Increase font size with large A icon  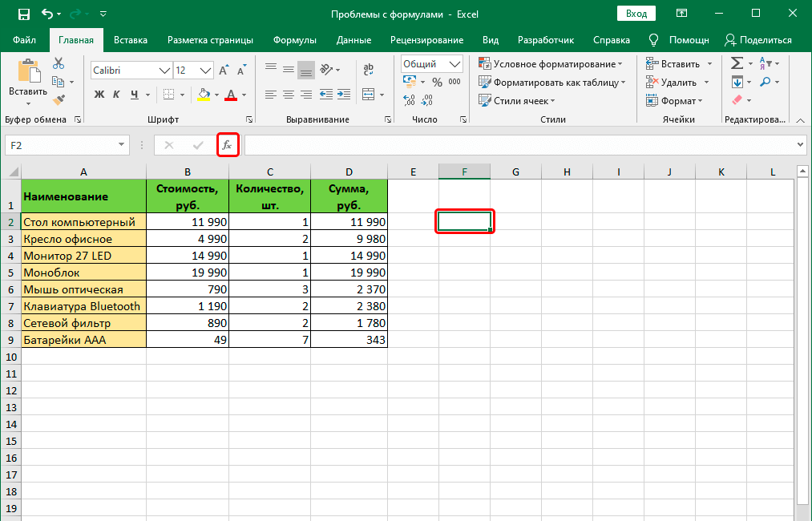(x=224, y=70)
